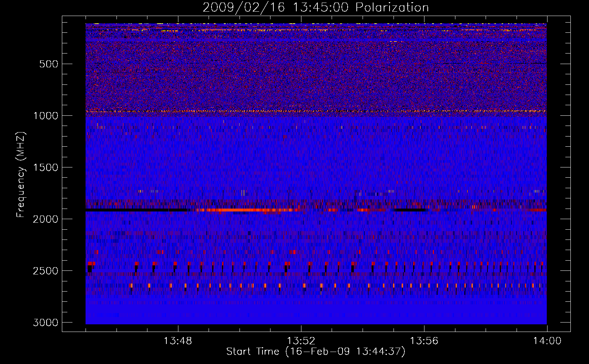Click the 14:00 time tick label

(x=547, y=341)
